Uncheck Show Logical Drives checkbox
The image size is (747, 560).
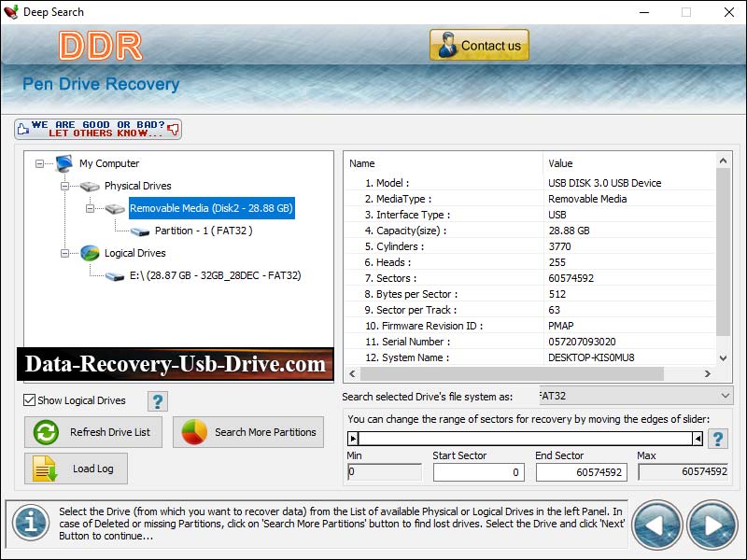(30, 400)
